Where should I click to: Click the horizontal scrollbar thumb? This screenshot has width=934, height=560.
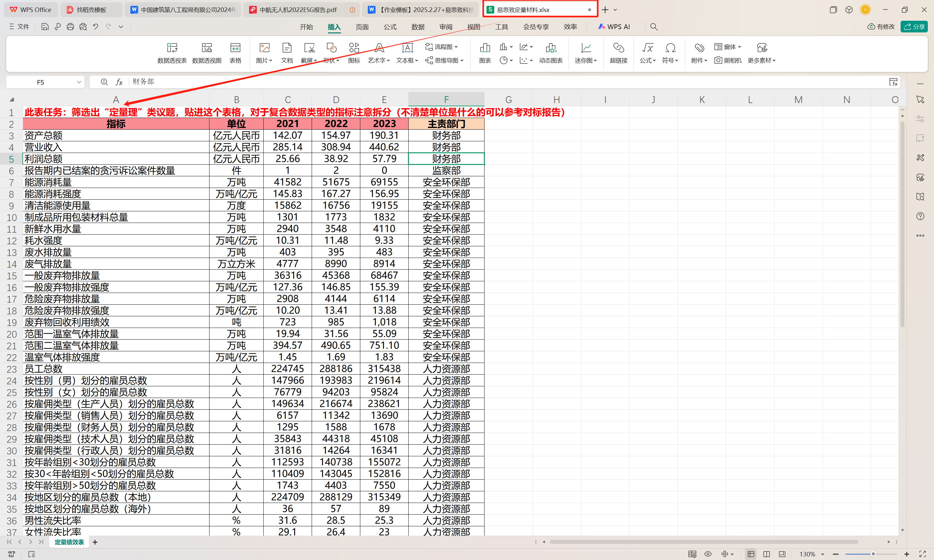(704, 542)
